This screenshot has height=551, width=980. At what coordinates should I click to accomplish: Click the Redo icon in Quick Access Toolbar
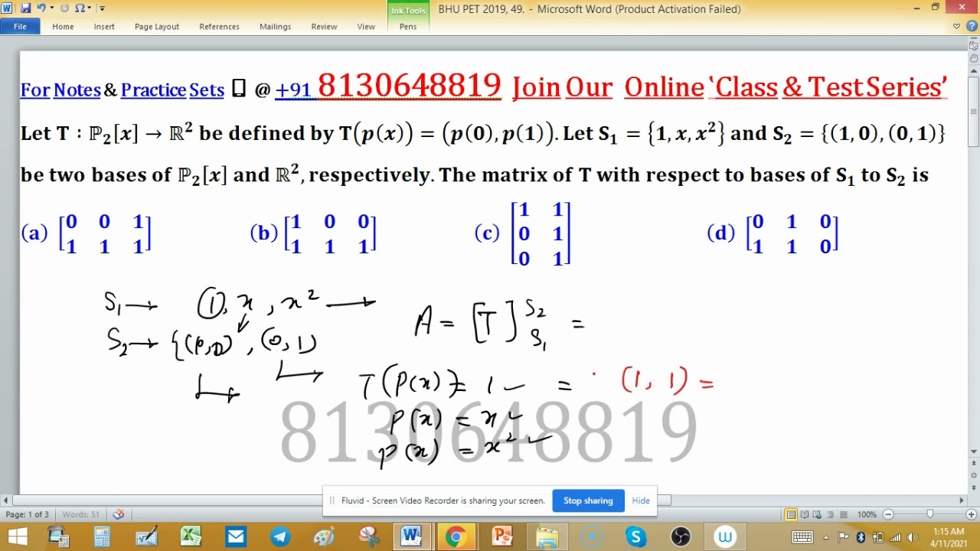pos(64,8)
